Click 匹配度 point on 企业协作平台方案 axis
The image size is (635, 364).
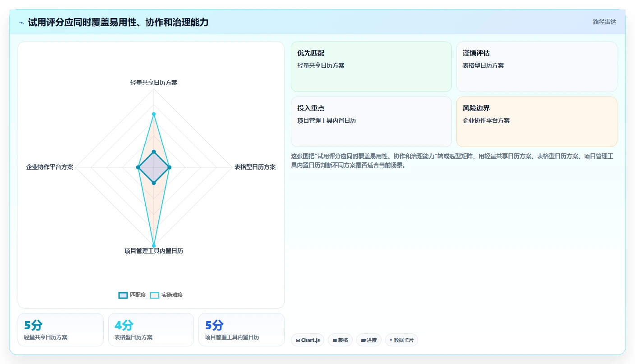coord(138,167)
